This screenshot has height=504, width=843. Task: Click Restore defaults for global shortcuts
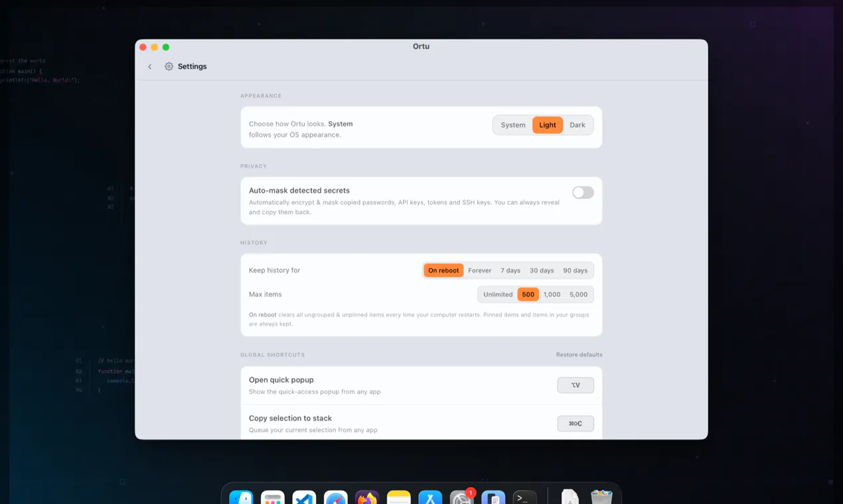click(x=579, y=355)
